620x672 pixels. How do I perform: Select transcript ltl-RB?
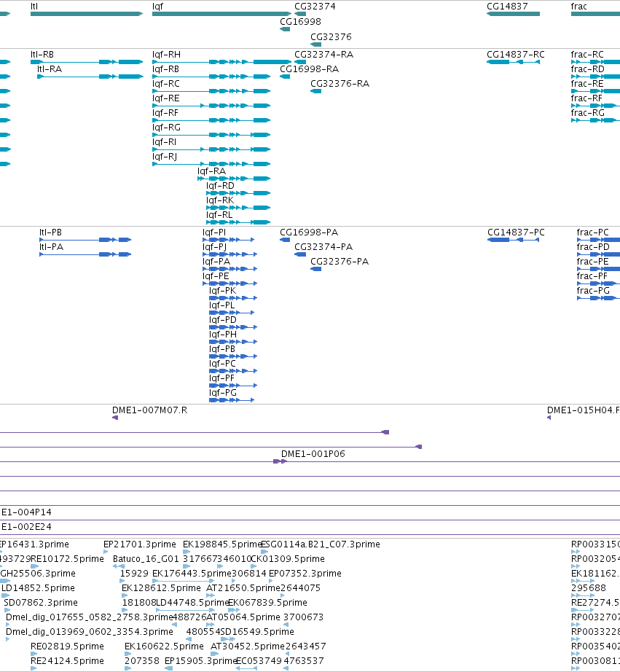click(42, 55)
